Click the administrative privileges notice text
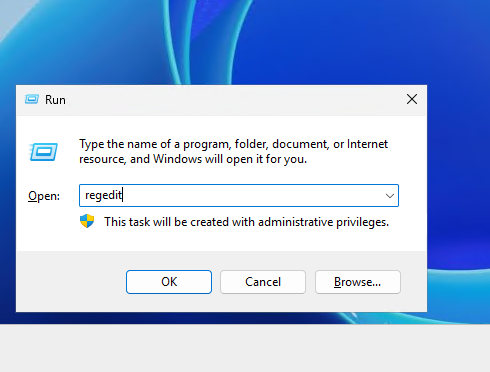Viewport: 490px width, 372px height. [x=247, y=222]
